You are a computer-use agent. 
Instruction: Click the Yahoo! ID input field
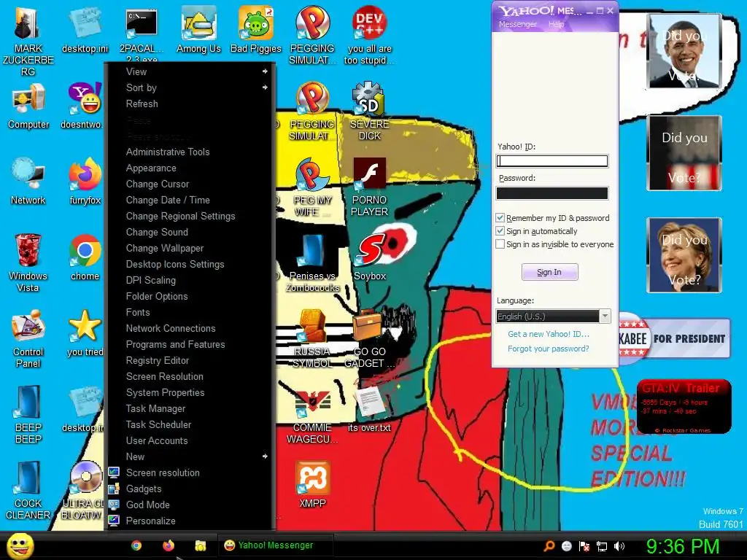click(552, 161)
